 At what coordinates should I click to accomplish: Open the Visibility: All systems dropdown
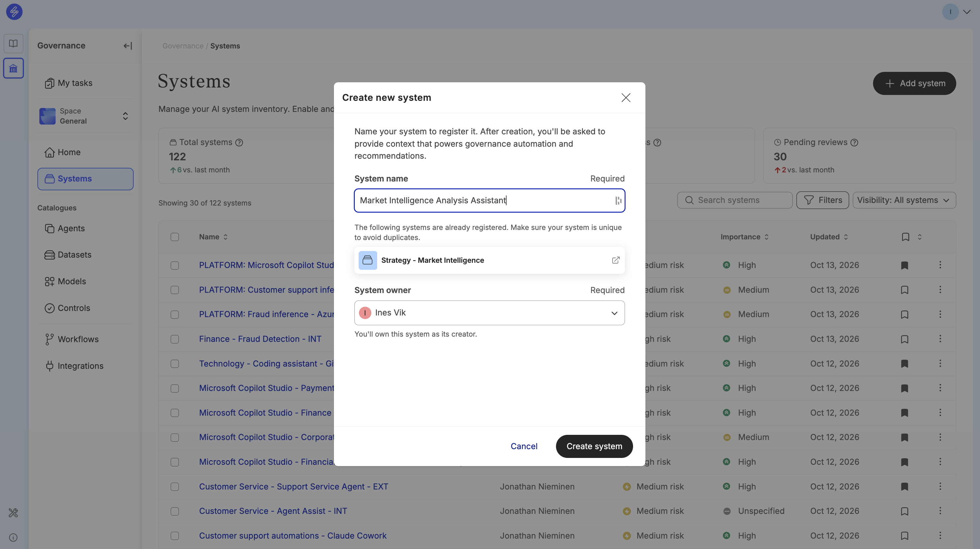[904, 200]
